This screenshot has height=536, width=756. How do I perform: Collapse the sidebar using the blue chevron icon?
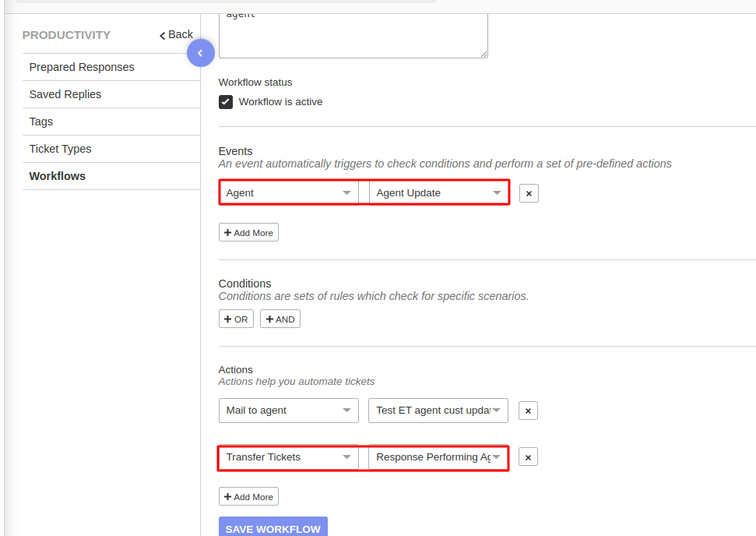click(201, 52)
